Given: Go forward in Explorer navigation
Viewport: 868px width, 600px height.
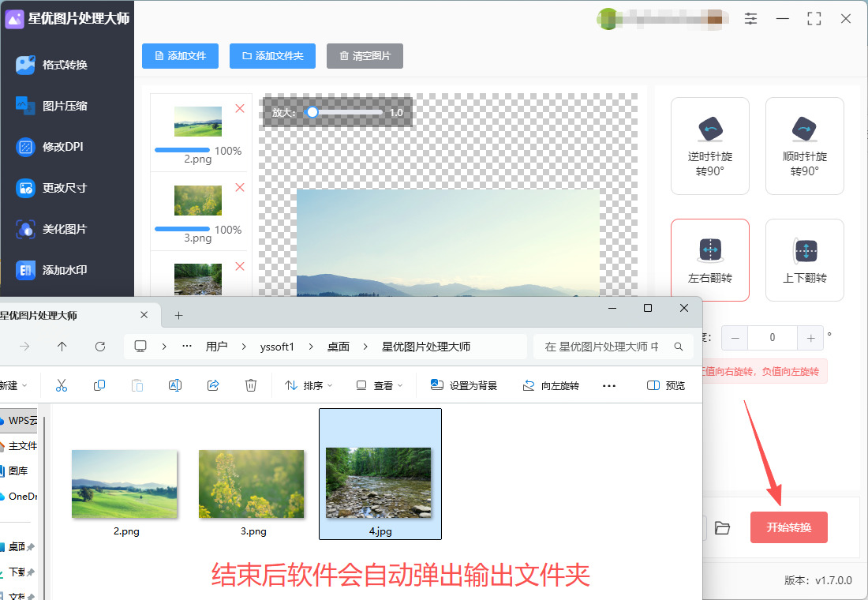Looking at the screenshot, I should (x=24, y=347).
